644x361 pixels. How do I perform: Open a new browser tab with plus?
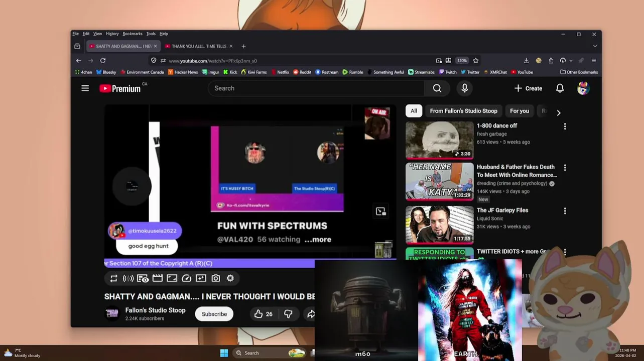[243, 46]
